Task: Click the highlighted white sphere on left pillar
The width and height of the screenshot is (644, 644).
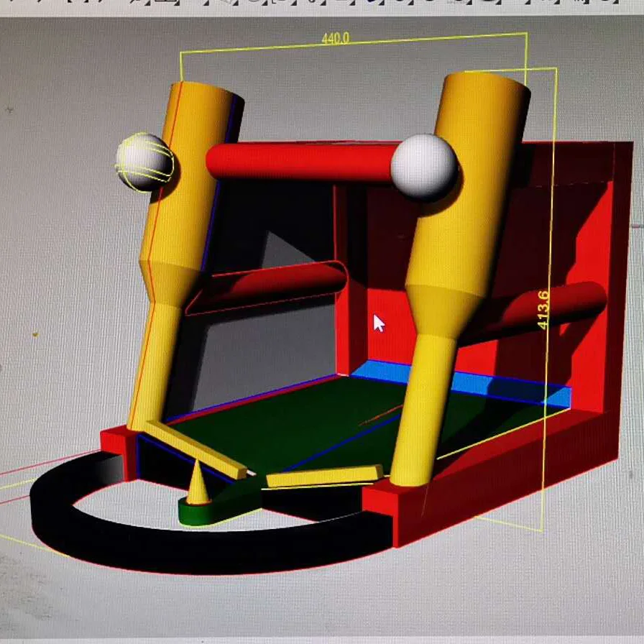Action: [144, 162]
